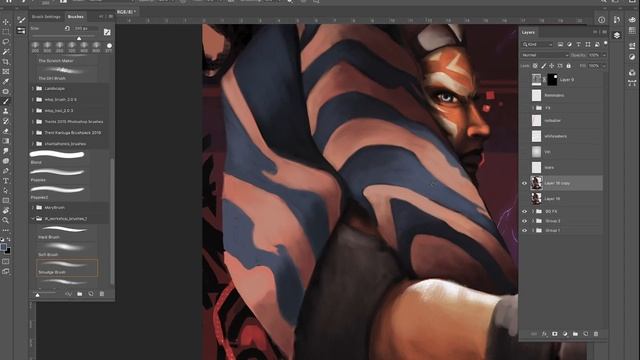The height and width of the screenshot is (360, 640).
Task: Add layer style fx icon
Action: pyautogui.click(x=544, y=334)
